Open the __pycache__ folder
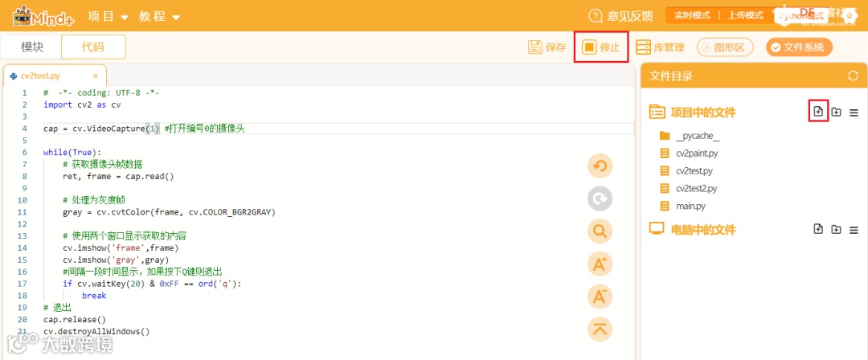 [690, 137]
